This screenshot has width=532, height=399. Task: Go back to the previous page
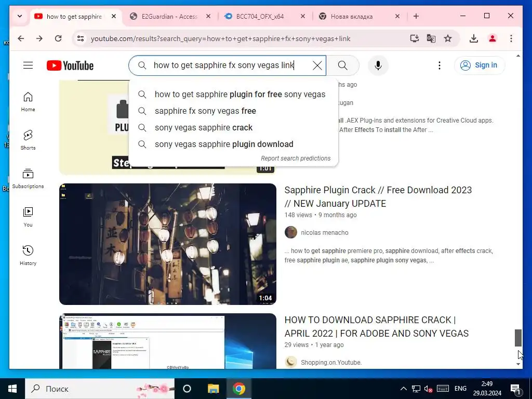(21, 38)
